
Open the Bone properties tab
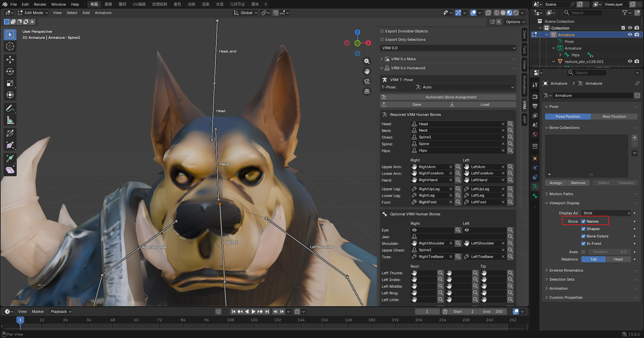pyautogui.click(x=535, y=196)
